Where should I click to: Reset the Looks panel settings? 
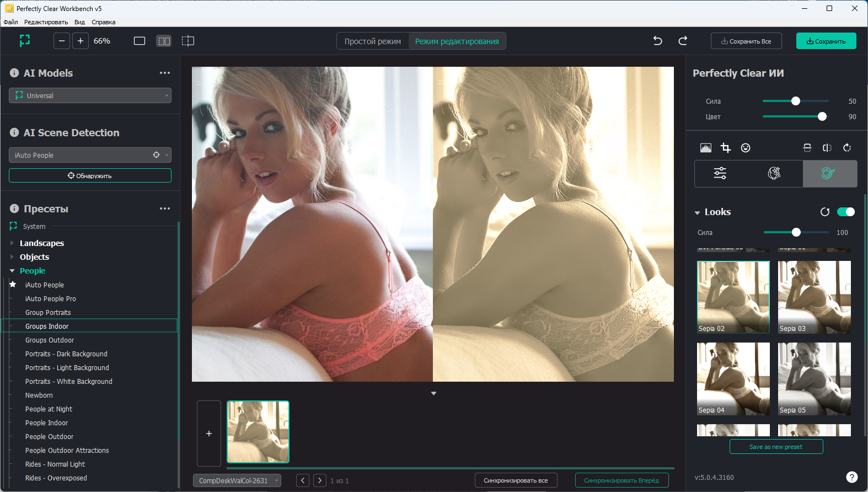[825, 212]
